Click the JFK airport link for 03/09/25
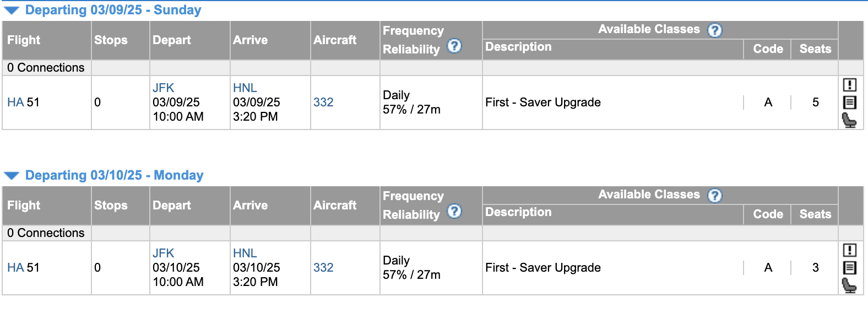 click(164, 88)
